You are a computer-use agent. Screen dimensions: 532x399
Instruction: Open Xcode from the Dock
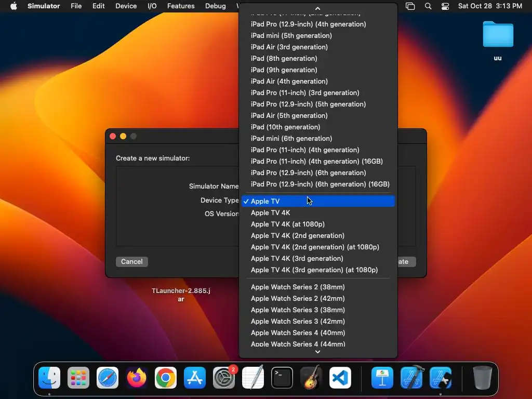411,378
